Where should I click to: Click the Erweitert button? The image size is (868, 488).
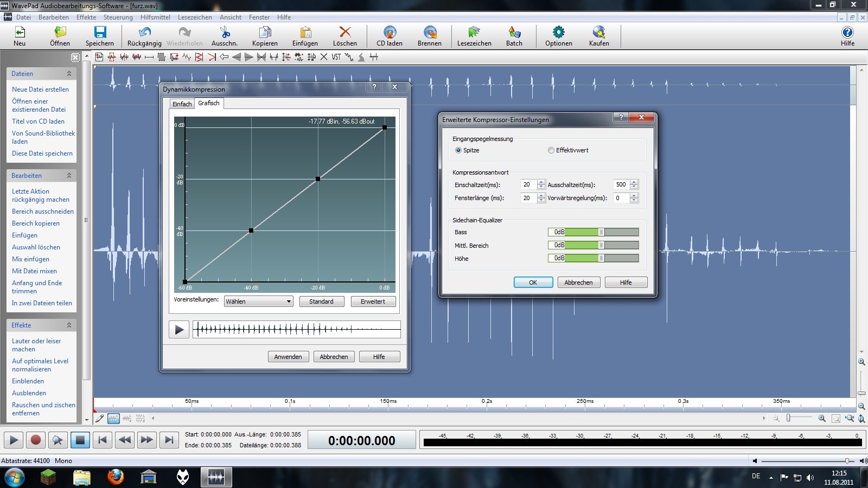click(373, 301)
